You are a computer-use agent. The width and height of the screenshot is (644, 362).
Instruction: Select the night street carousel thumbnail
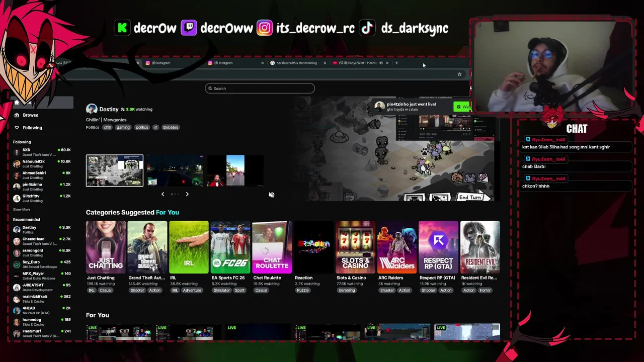point(175,171)
